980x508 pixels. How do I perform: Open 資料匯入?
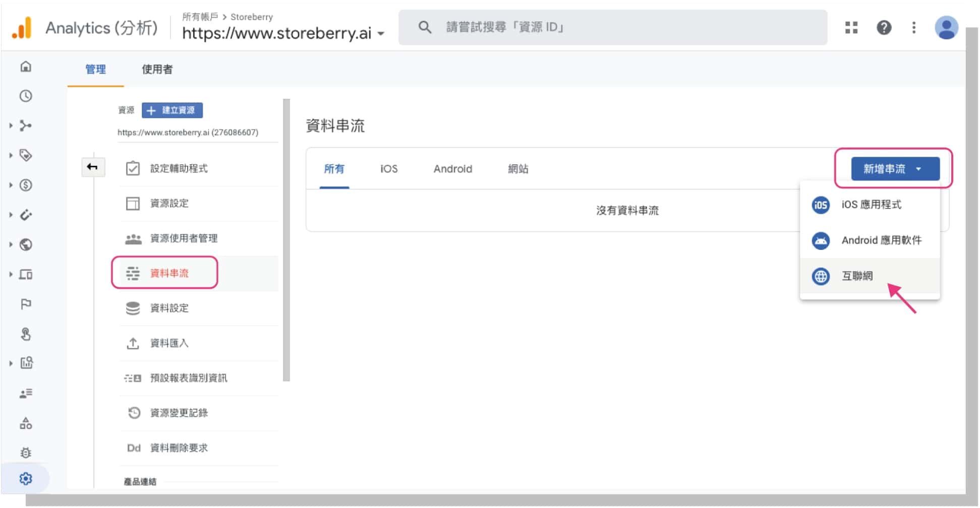click(x=199, y=343)
